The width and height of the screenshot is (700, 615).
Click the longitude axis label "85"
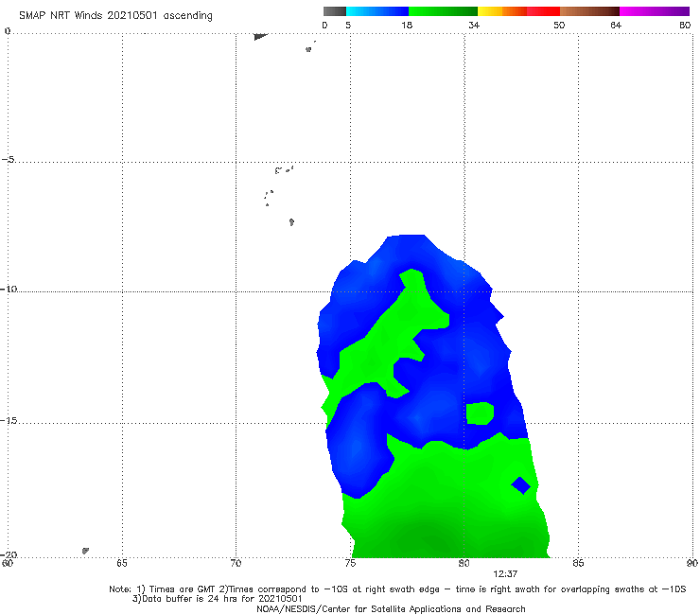[578, 563]
